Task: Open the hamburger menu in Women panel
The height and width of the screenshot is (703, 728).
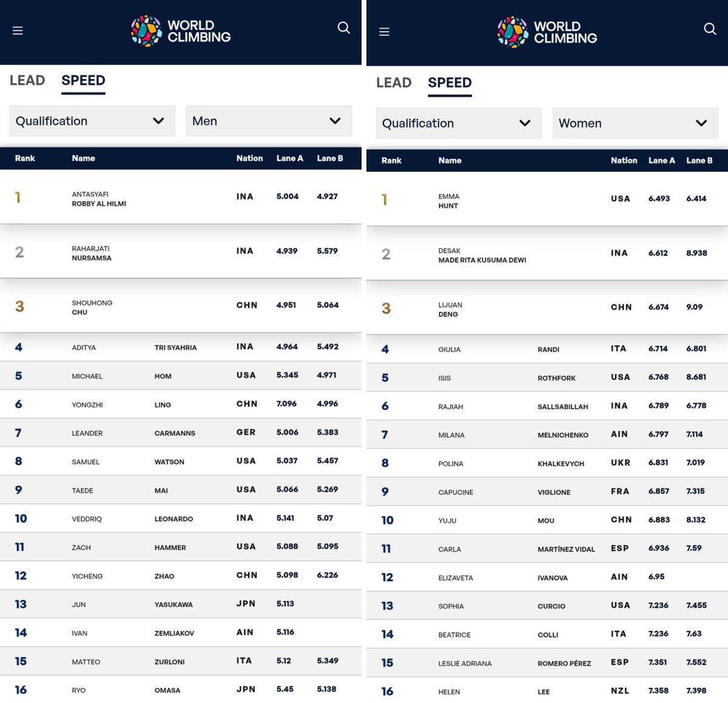Action: [384, 32]
